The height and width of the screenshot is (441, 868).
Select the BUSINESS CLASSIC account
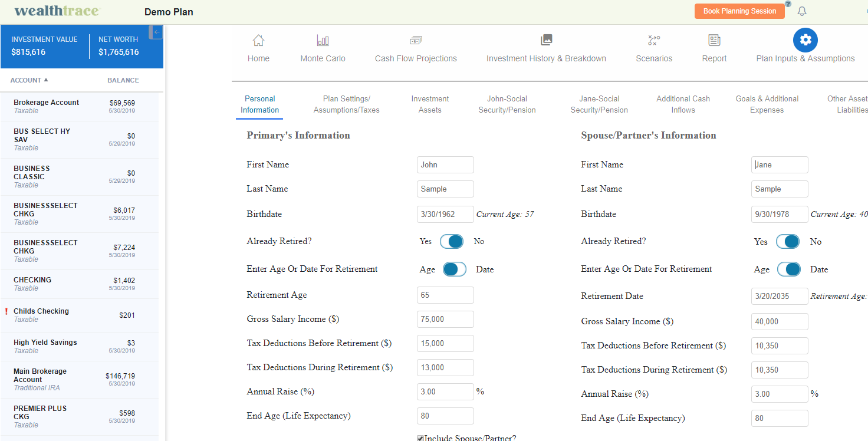coord(79,176)
